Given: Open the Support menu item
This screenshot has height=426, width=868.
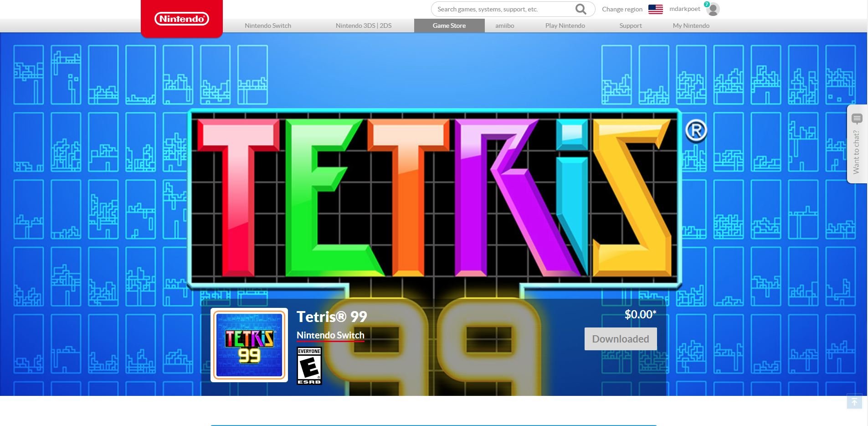Looking at the screenshot, I should coord(630,26).
